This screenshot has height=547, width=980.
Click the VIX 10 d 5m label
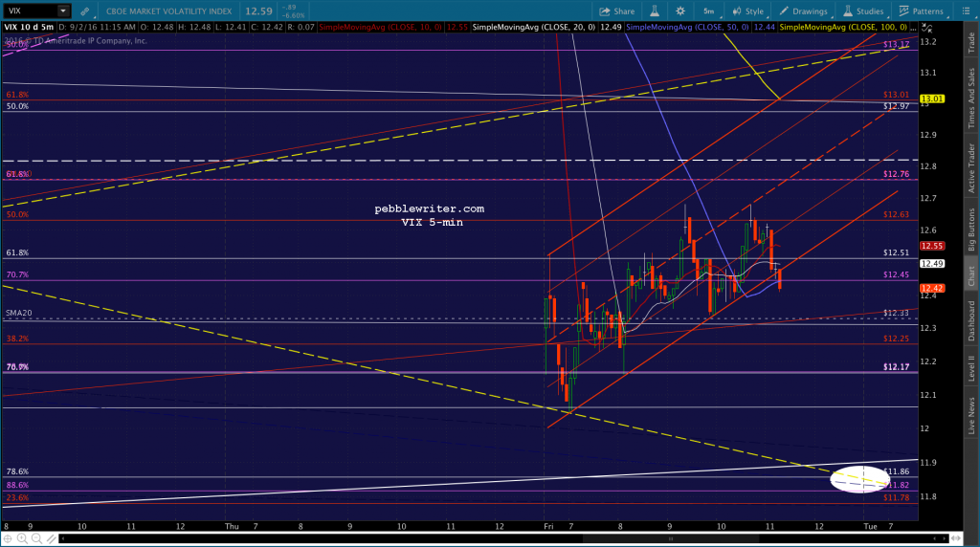[29, 28]
